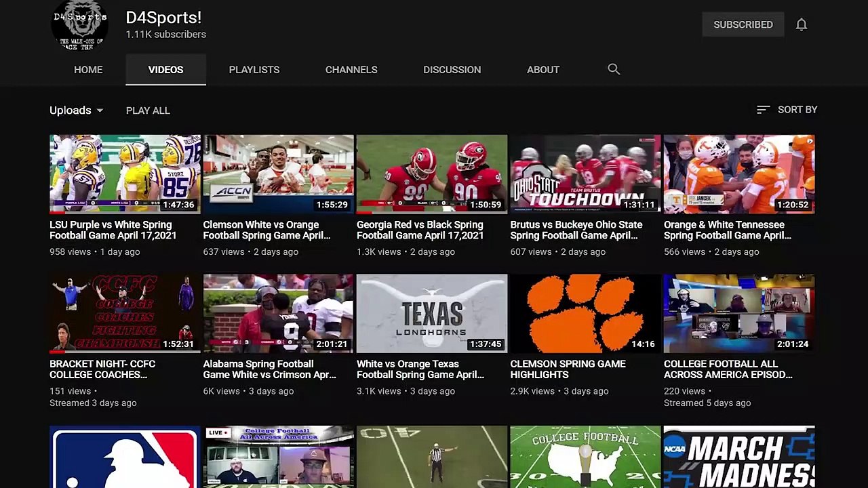Viewport: 868px width, 488px height.
Task: Open Alabama Spring Football Game title
Action: (269, 369)
